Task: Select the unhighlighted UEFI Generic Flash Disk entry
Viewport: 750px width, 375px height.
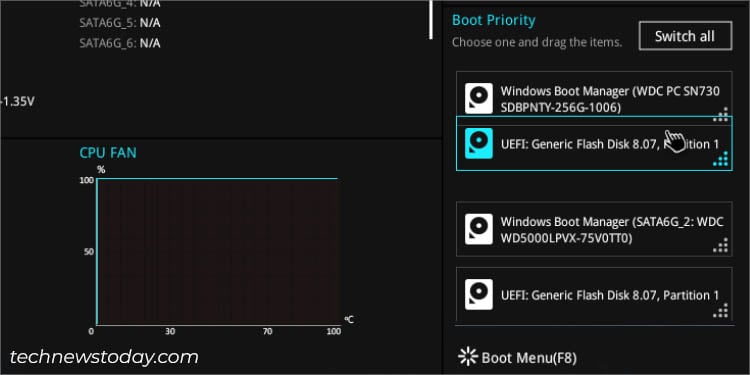Action: click(x=594, y=295)
